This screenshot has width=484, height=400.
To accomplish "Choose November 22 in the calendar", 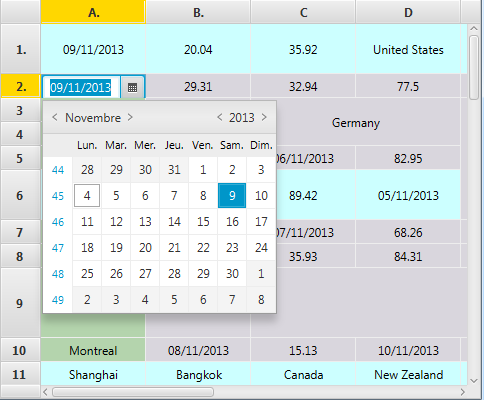I will pos(203,248).
